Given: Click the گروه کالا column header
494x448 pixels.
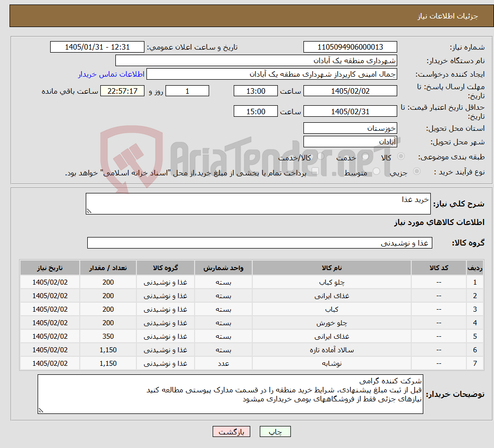Looking at the screenshot, I should coord(166,268).
